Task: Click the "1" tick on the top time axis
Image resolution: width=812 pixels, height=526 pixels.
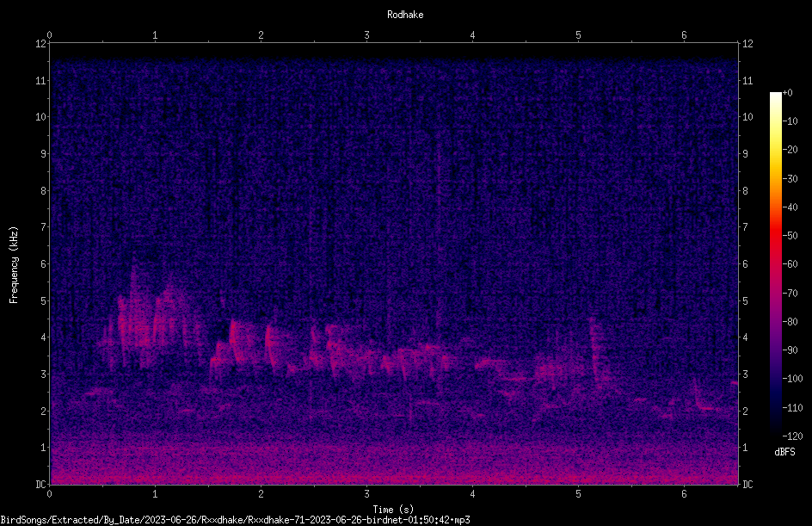Action: click(x=155, y=35)
